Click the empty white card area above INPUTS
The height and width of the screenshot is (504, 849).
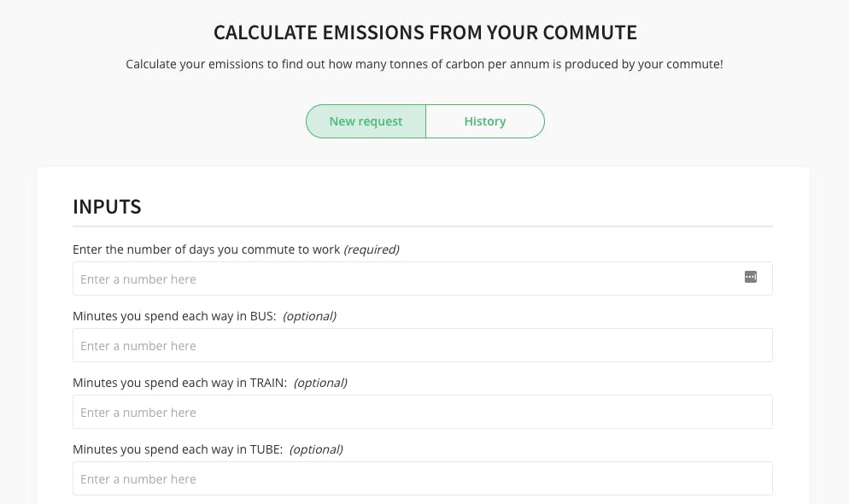coord(422,180)
